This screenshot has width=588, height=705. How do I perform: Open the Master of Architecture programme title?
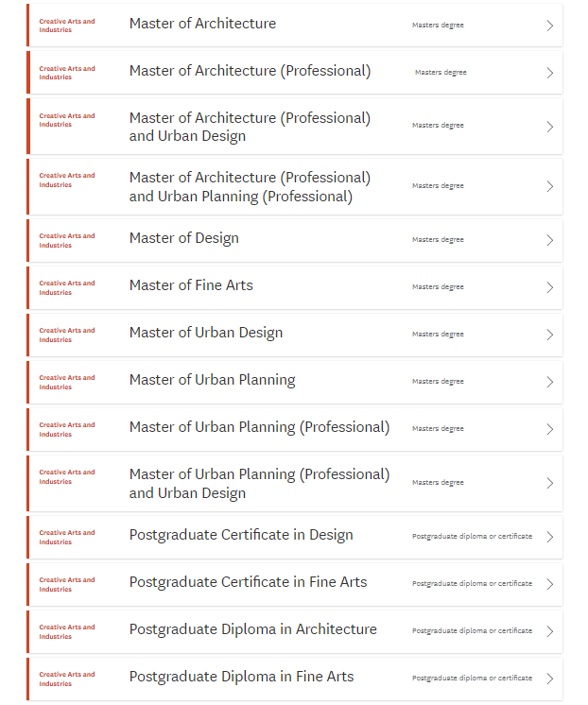point(202,24)
